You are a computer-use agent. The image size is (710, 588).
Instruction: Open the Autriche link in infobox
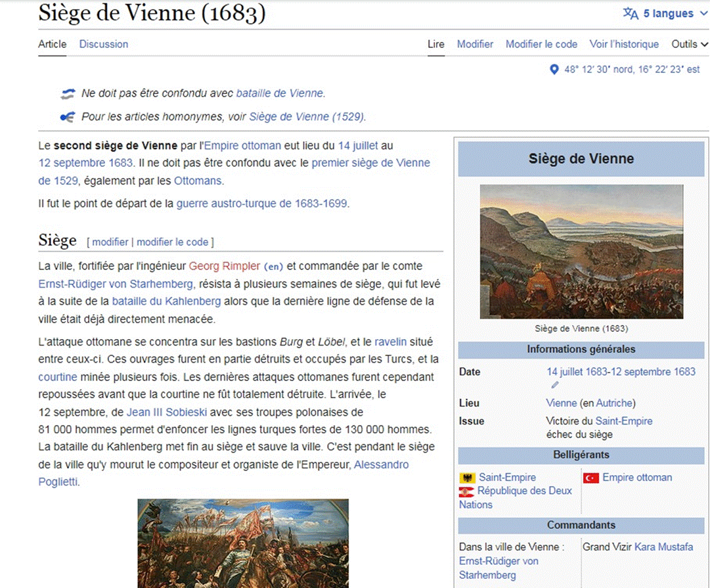click(x=614, y=403)
